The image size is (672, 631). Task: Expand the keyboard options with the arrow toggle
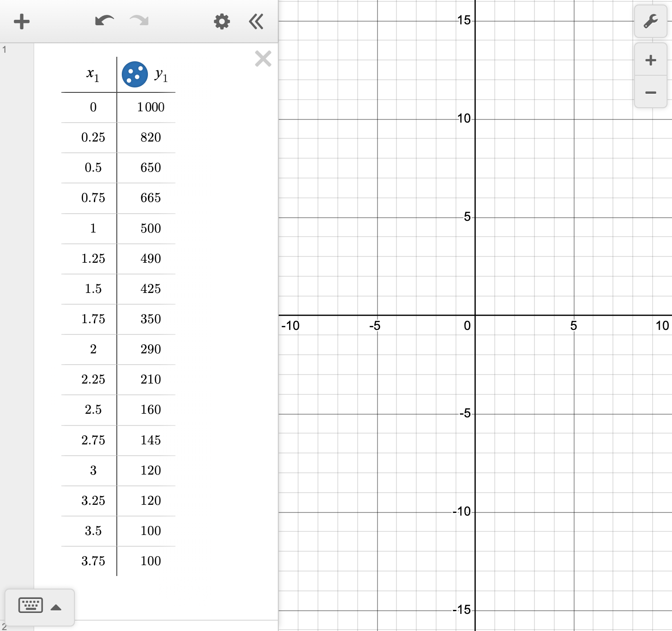coord(56,607)
